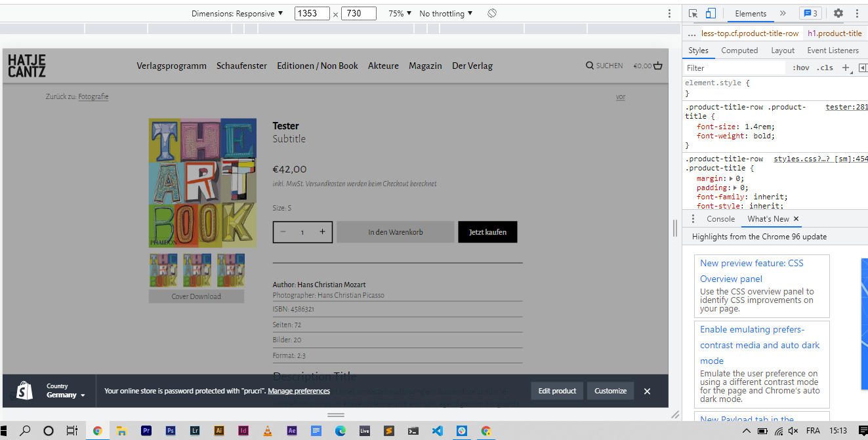Expand the margin property triangle
The width and height of the screenshot is (868, 440).
click(x=732, y=178)
